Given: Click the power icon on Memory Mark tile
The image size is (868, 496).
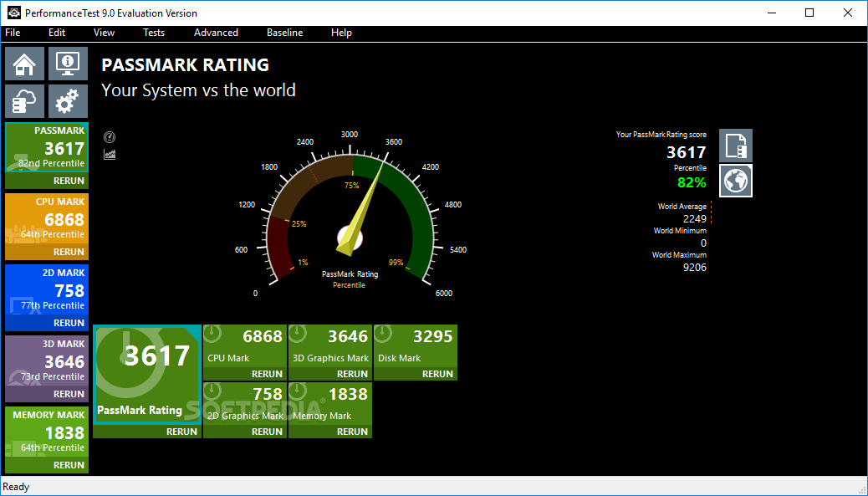Looking at the screenshot, I should 298,391.
